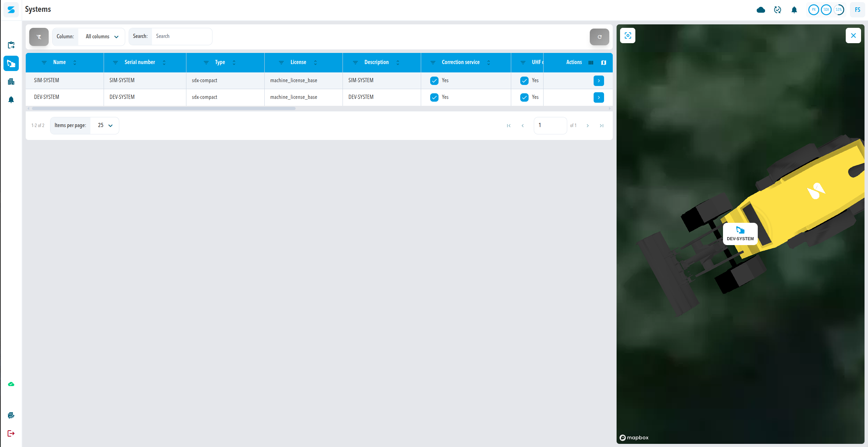This screenshot has height=447, width=868.
Task: Toggle the map panel icon in Actions
Action: (604, 63)
